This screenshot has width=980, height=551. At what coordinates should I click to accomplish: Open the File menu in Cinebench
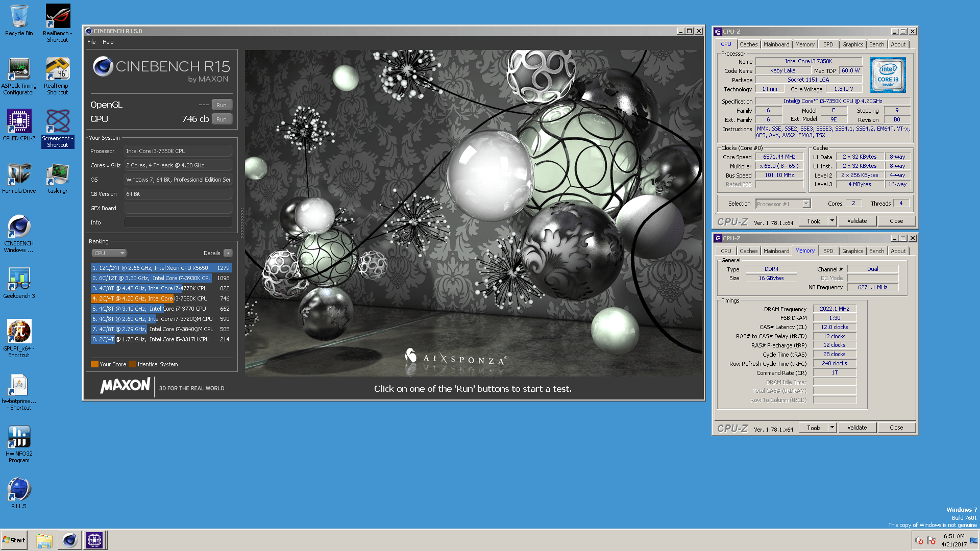(91, 42)
